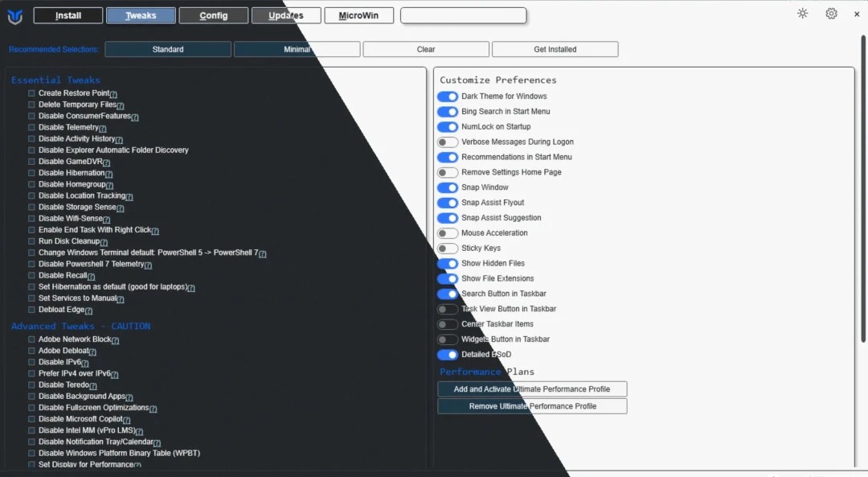This screenshot has height=477, width=868.
Task: Show help (?) for Debloat Edge
Action: (88, 310)
